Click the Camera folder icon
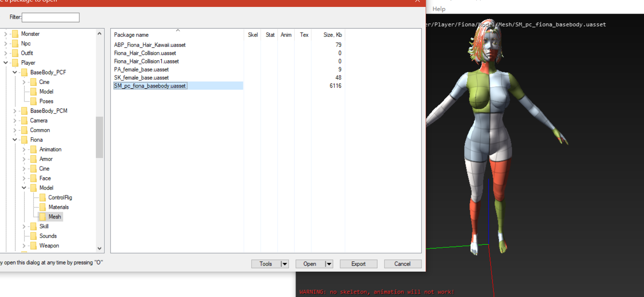This screenshot has width=644, height=297. click(25, 120)
